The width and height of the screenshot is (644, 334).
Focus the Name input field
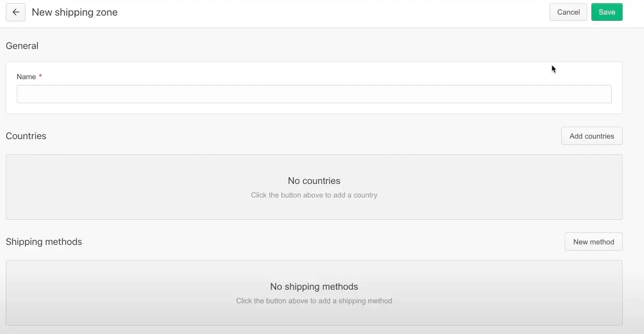point(314,94)
